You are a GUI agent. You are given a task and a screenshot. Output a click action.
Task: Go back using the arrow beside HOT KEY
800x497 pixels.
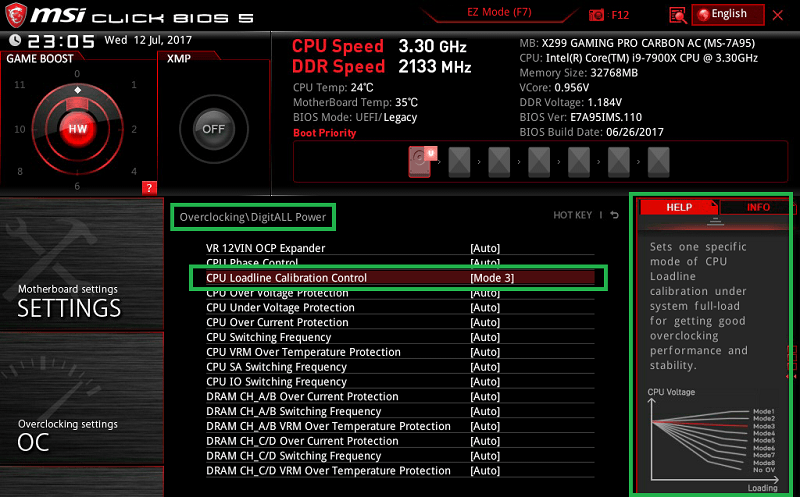(x=615, y=215)
